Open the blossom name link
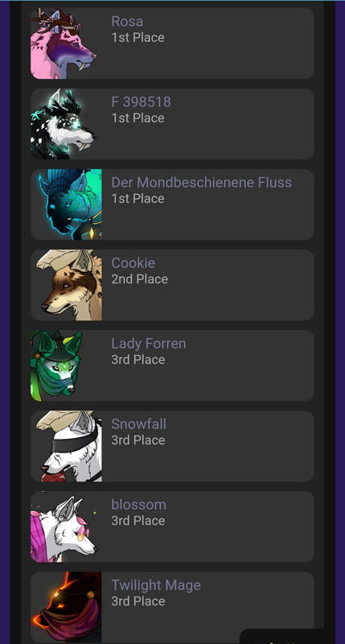 tap(138, 505)
